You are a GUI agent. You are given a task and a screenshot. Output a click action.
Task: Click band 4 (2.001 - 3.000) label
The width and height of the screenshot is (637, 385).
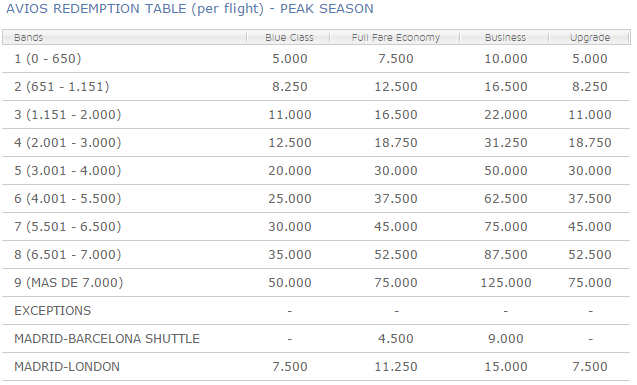coord(68,143)
